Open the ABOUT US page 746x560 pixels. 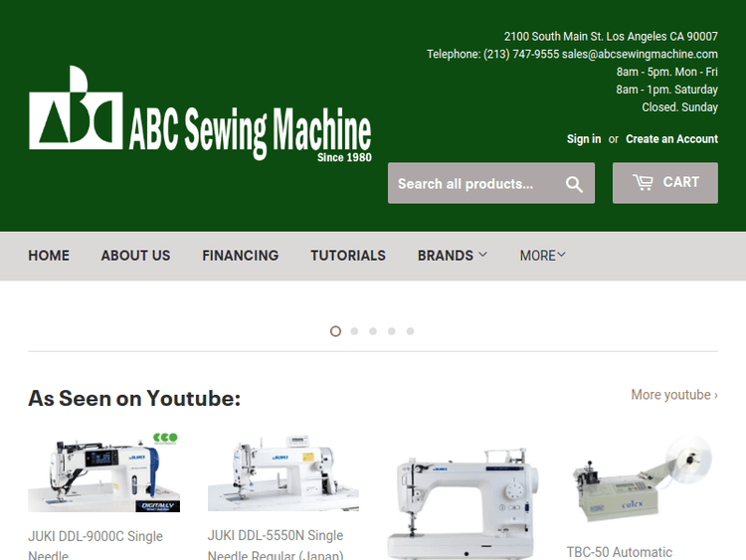[135, 256]
